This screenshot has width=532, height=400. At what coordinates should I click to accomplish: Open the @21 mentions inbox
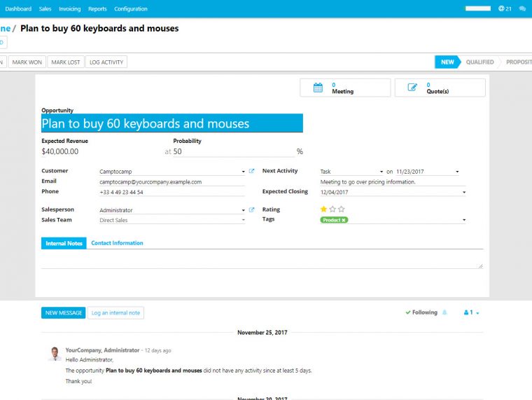pyautogui.click(x=505, y=9)
